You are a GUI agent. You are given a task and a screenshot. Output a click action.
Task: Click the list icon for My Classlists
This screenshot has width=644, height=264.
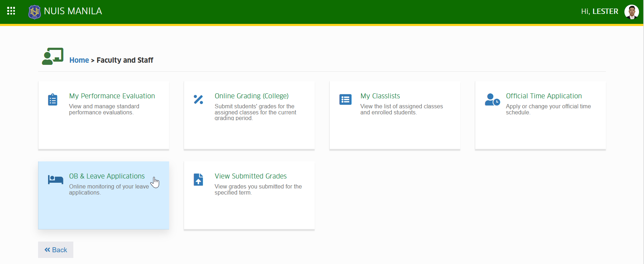[x=345, y=99]
